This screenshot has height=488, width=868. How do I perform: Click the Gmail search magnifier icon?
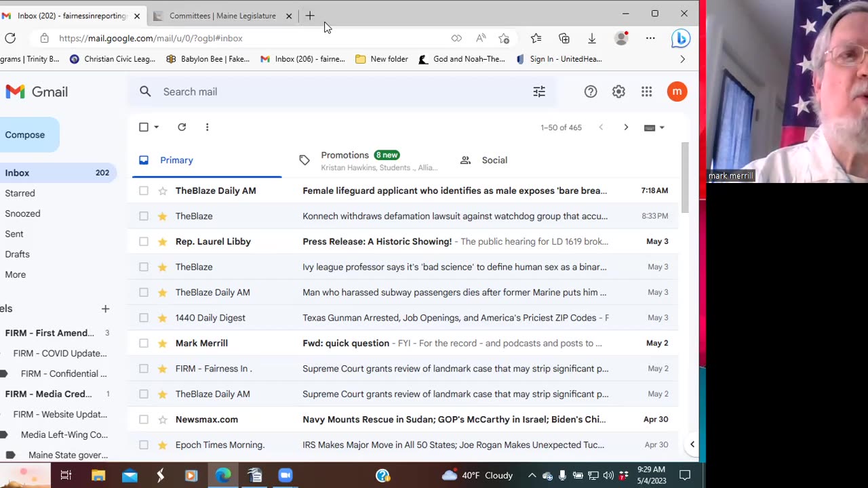(x=145, y=91)
